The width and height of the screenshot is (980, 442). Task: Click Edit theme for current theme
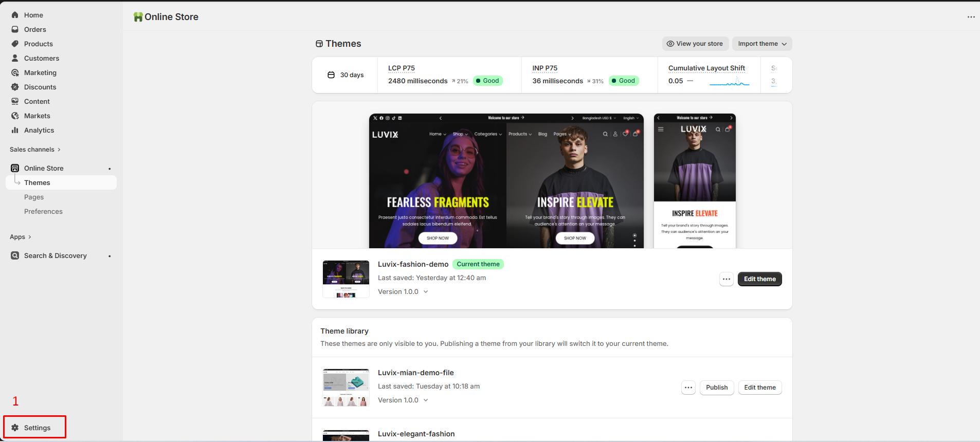(x=759, y=279)
